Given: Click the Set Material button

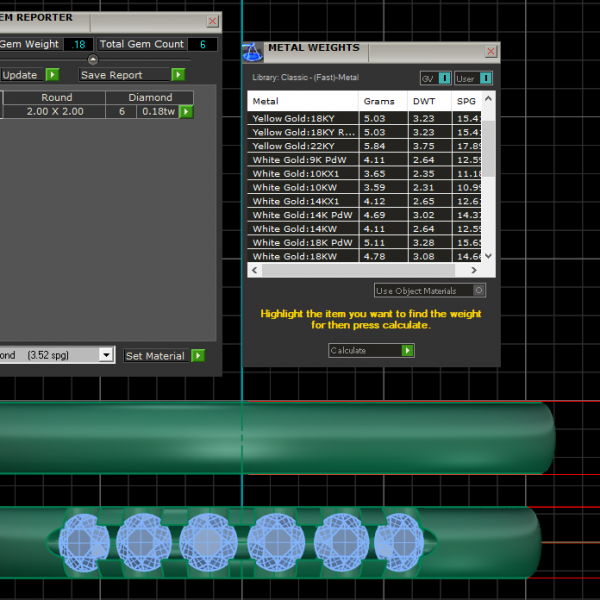Looking at the screenshot, I should [x=155, y=356].
